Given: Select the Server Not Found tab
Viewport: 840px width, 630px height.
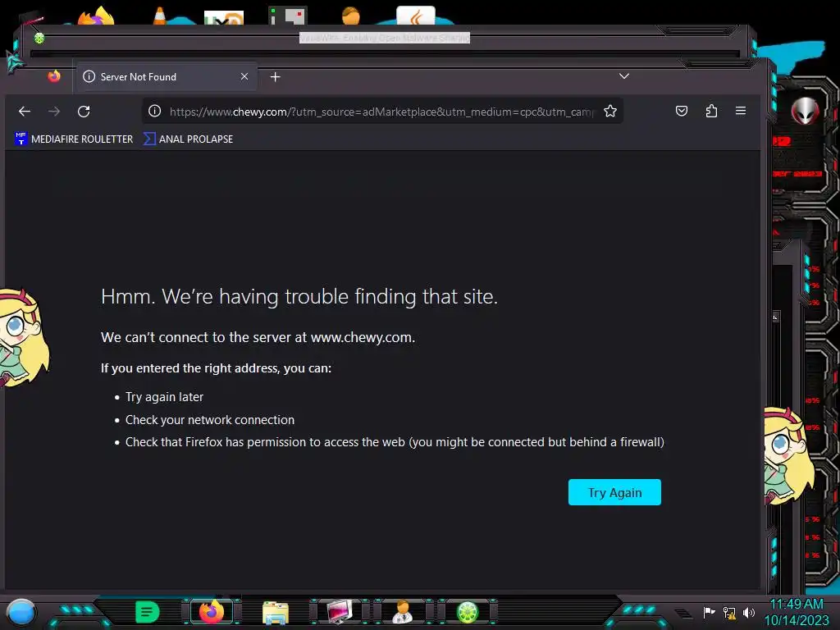Looking at the screenshot, I should click(167, 76).
